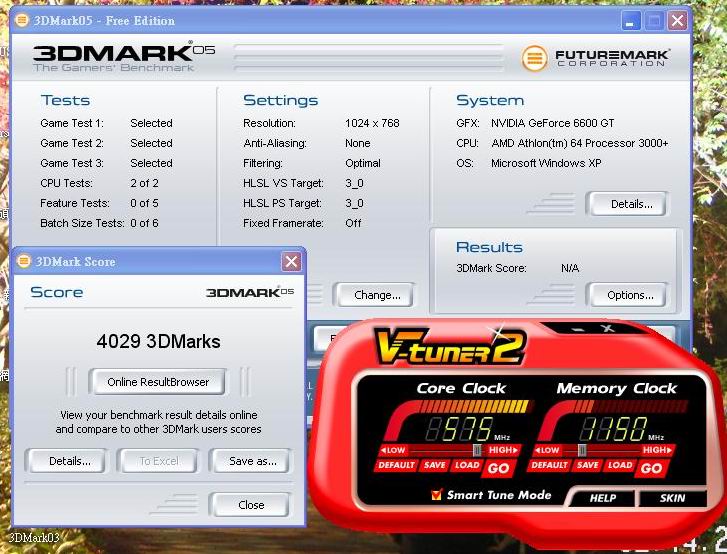
Task: Click Core Clock DEFAULT button
Action: (396, 465)
